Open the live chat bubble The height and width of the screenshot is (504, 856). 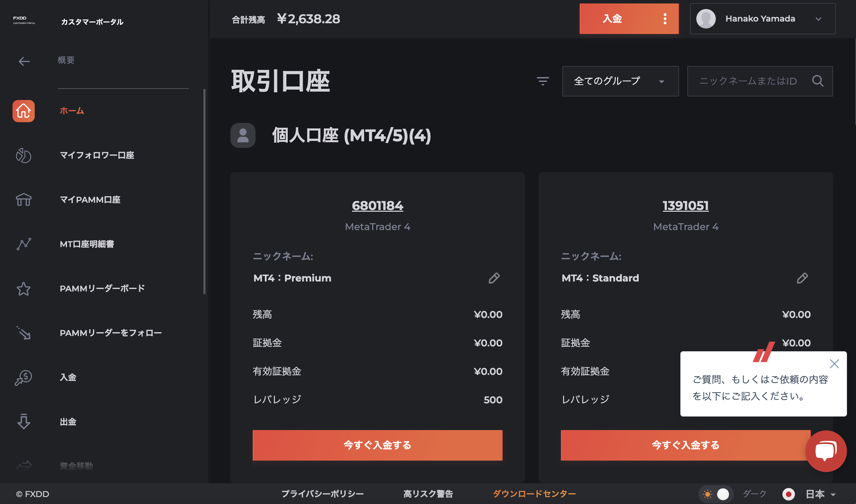pyautogui.click(x=826, y=451)
